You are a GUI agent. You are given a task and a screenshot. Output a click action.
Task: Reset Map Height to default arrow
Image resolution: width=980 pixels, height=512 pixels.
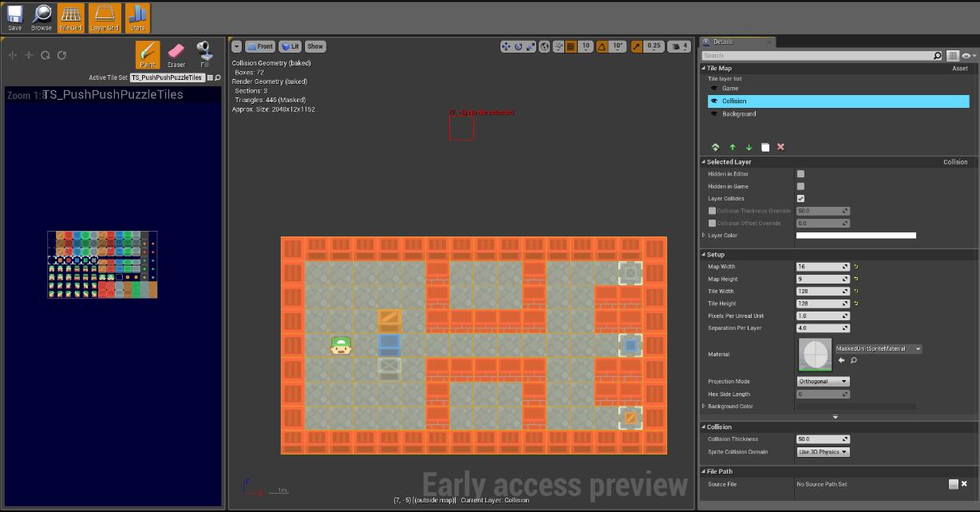pos(856,279)
